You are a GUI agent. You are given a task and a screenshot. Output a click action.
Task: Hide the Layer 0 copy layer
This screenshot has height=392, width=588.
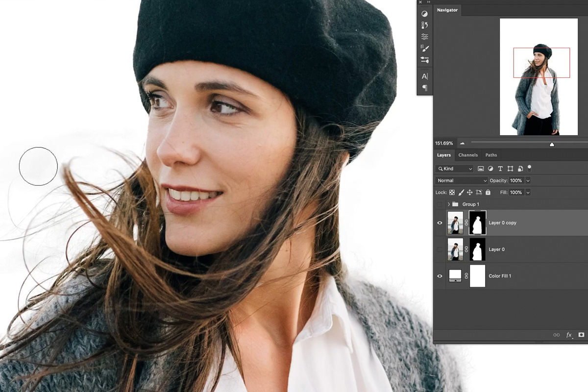[x=440, y=222]
